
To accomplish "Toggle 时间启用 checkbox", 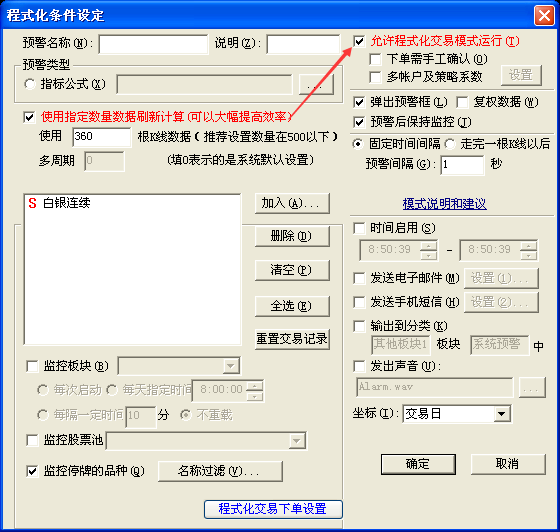I will tap(359, 228).
